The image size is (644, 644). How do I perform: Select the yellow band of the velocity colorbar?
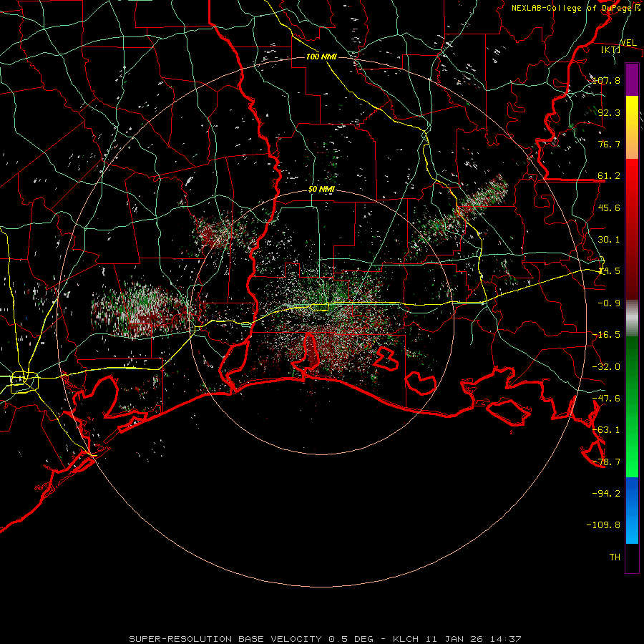632,127
